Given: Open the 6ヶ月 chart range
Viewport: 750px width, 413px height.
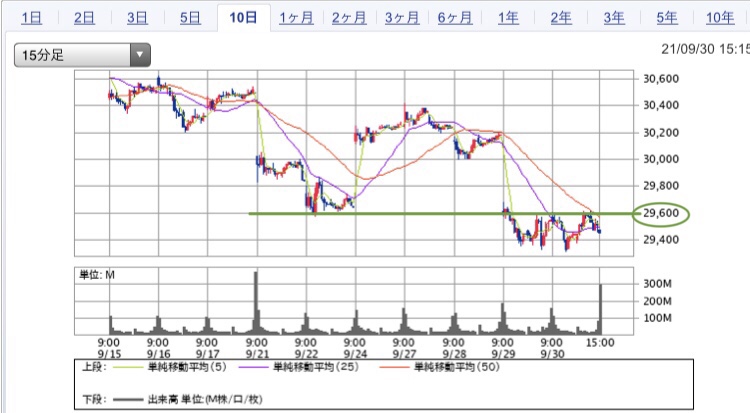Looking at the screenshot, I should (455, 18).
